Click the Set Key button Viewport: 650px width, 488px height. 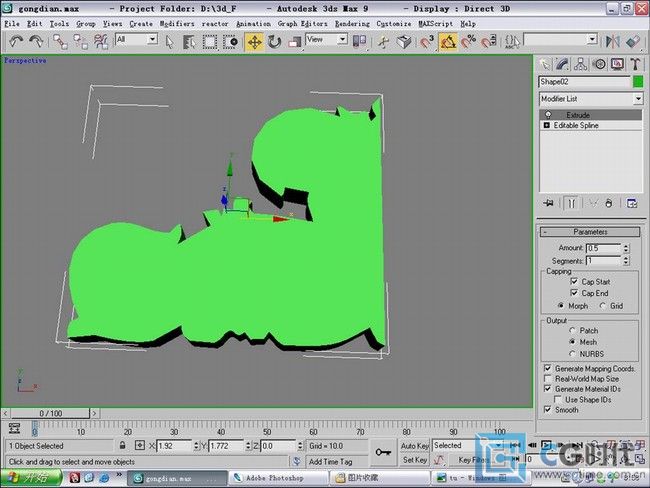(x=415, y=460)
